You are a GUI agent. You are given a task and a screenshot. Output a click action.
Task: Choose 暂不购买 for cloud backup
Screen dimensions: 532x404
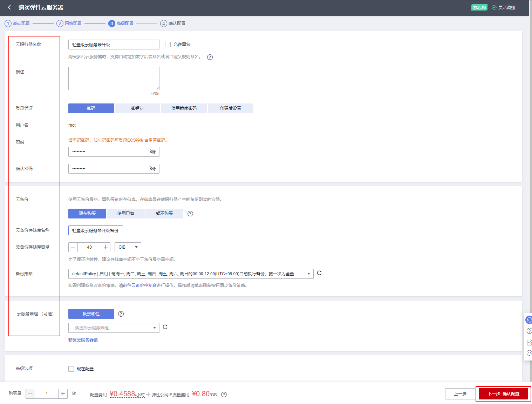pos(164,214)
